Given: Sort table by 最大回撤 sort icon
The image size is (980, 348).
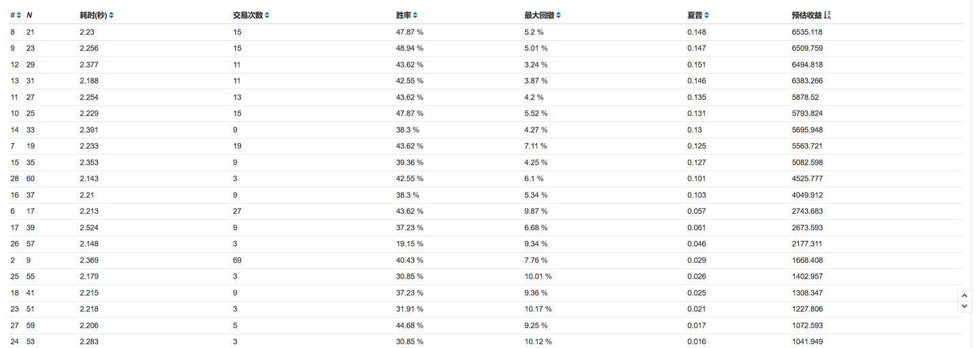Looking at the screenshot, I should [558, 15].
